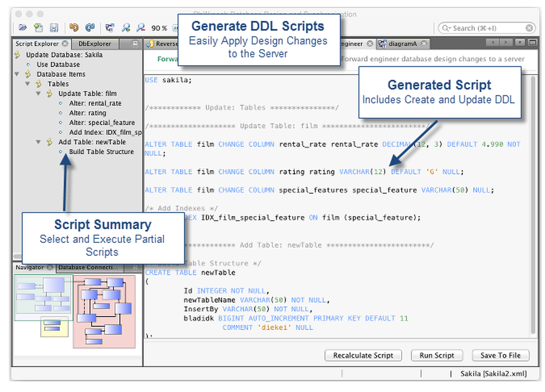Select the Use Database item
The height and width of the screenshot is (392, 545).
click(x=58, y=65)
